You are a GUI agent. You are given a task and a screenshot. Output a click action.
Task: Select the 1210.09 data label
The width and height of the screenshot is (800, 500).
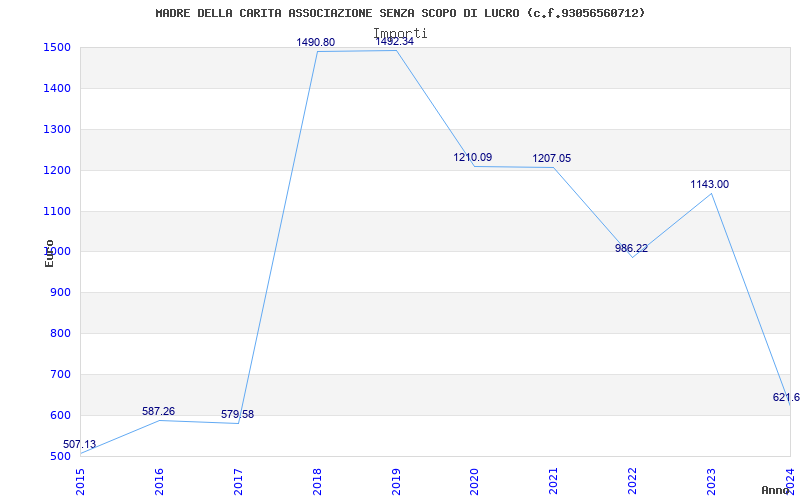point(473,157)
